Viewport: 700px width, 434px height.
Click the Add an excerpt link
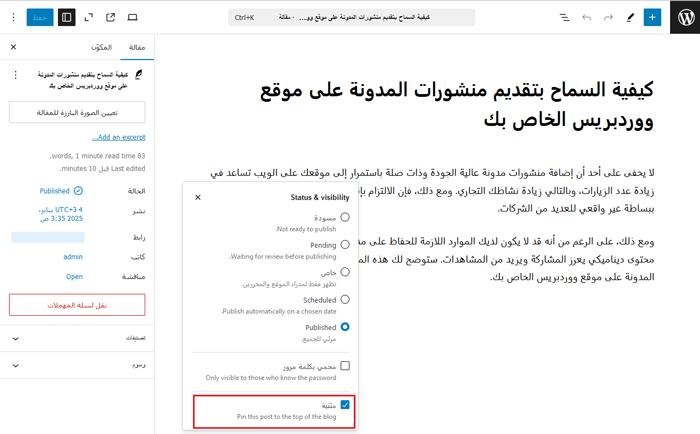118,137
